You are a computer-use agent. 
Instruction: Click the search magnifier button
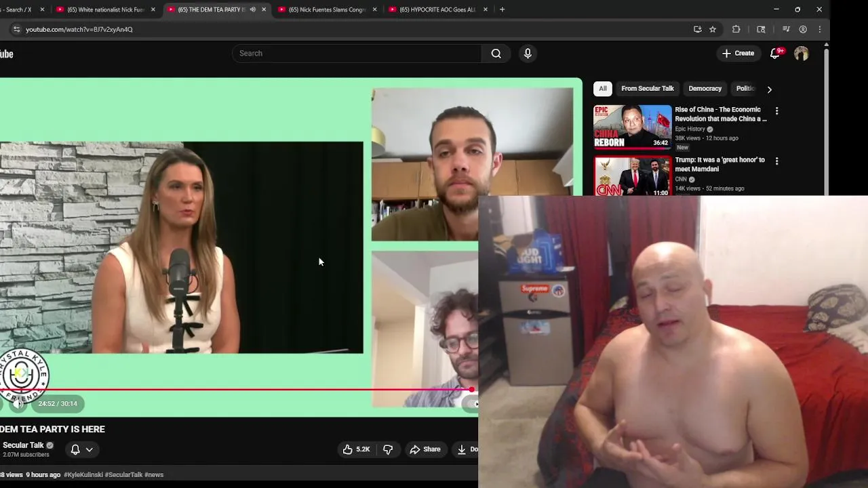point(496,54)
